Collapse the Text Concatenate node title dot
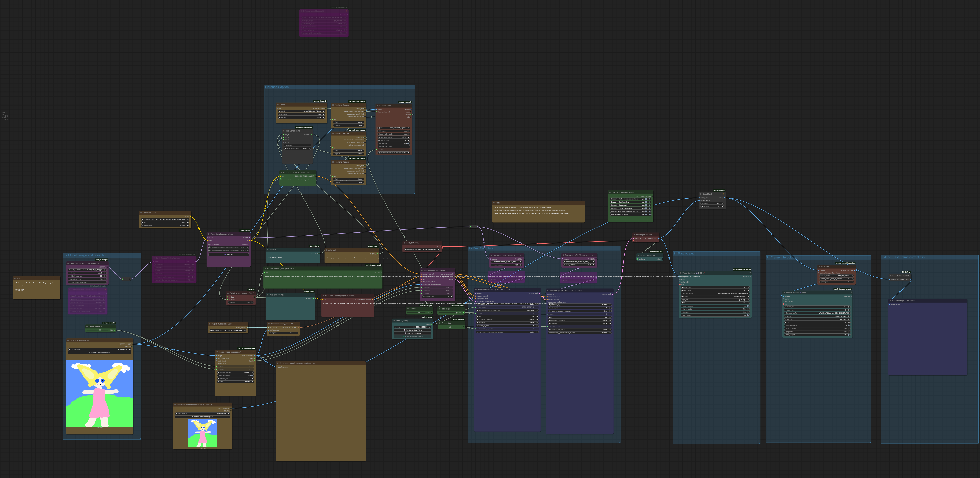This screenshot has height=478, width=980. (x=284, y=131)
